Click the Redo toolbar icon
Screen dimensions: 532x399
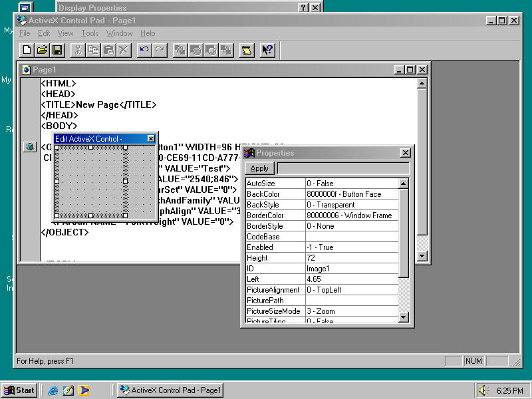(160, 51)
